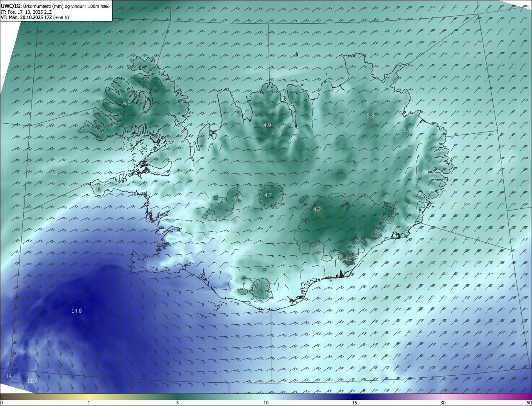Click the 4.6 value on the Westfjords
532x406 pixels.
(127, 103)
